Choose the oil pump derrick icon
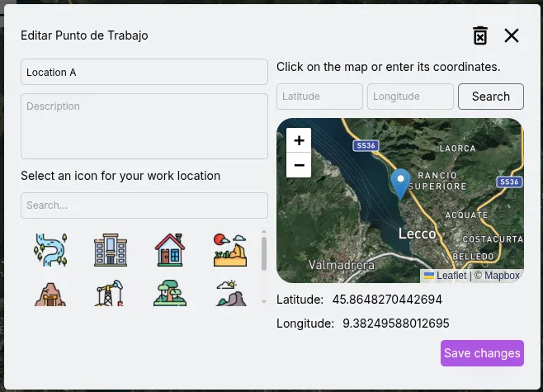 pos(111,293)
